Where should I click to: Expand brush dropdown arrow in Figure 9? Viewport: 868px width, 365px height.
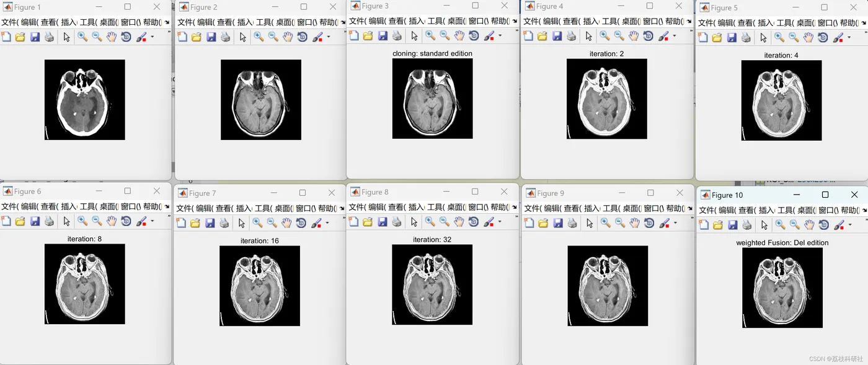[675, 222]
